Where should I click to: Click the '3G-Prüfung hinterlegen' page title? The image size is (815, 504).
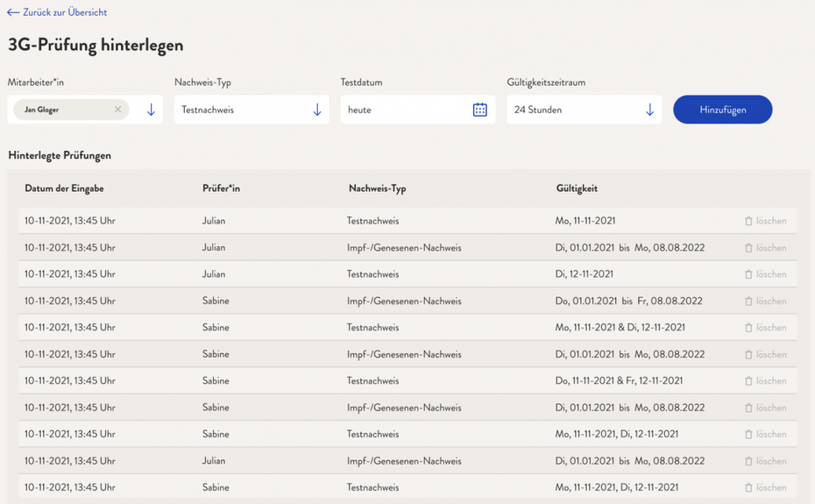pyautogui.click(x=96, y=46)
